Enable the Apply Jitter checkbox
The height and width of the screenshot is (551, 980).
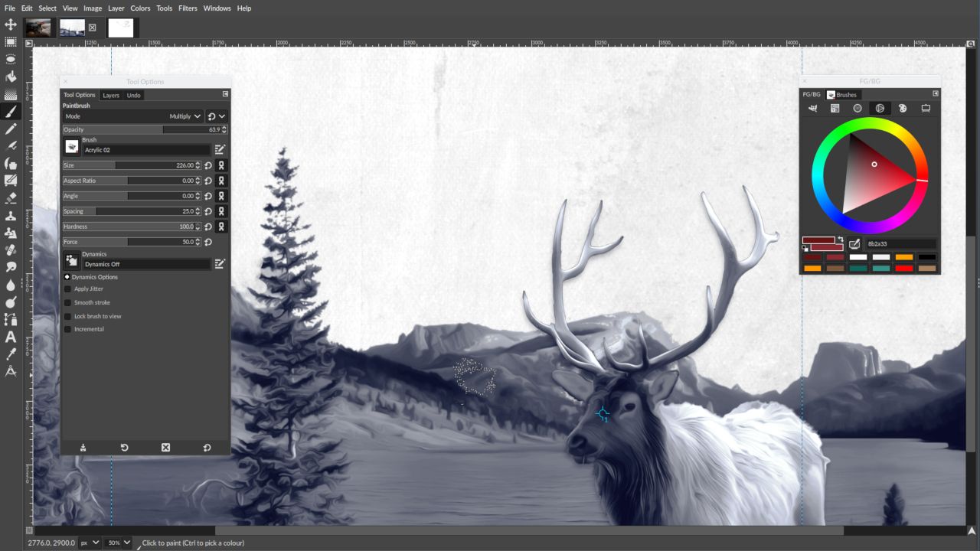click(67, 289)
